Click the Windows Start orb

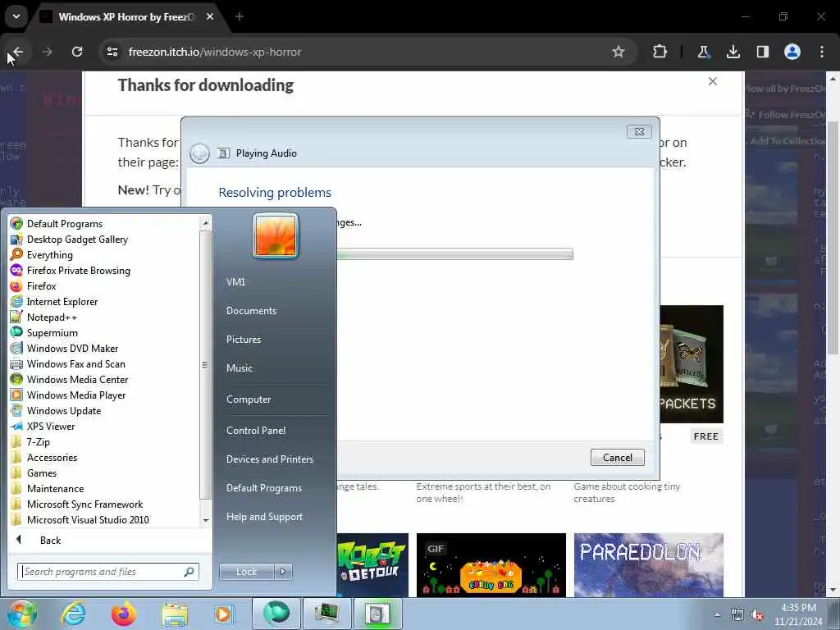tap(21, 614)
